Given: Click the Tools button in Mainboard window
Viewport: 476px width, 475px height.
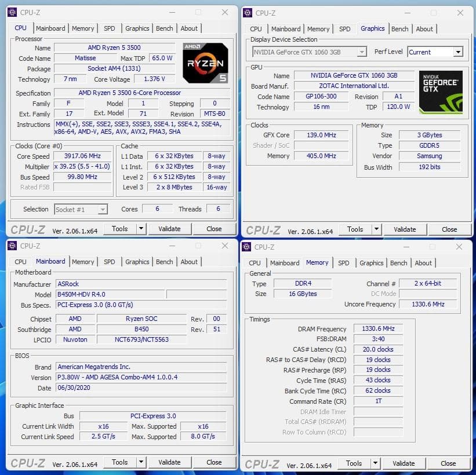Looking at the screenshot, I should [121, 462].
